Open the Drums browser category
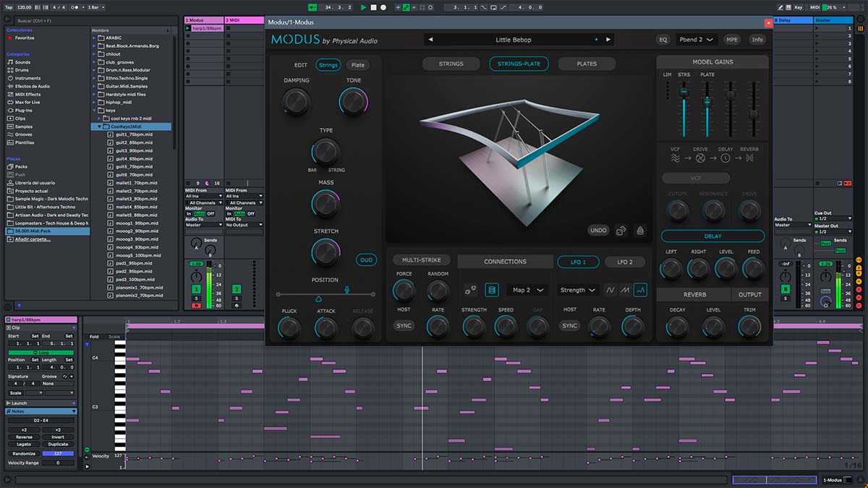The image size is (868, 488). [x=22, y=70]
